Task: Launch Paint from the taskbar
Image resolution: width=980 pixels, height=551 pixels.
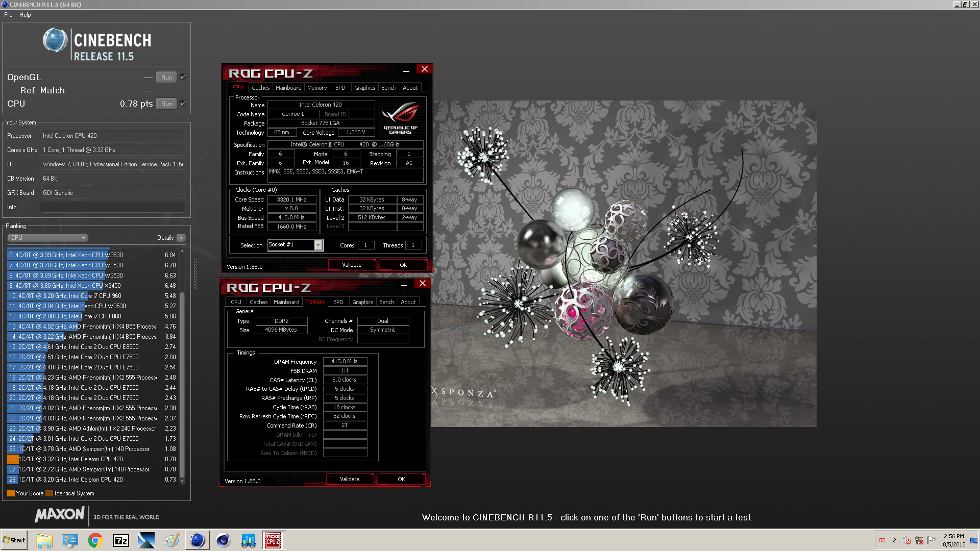Action: pos(172,540)
